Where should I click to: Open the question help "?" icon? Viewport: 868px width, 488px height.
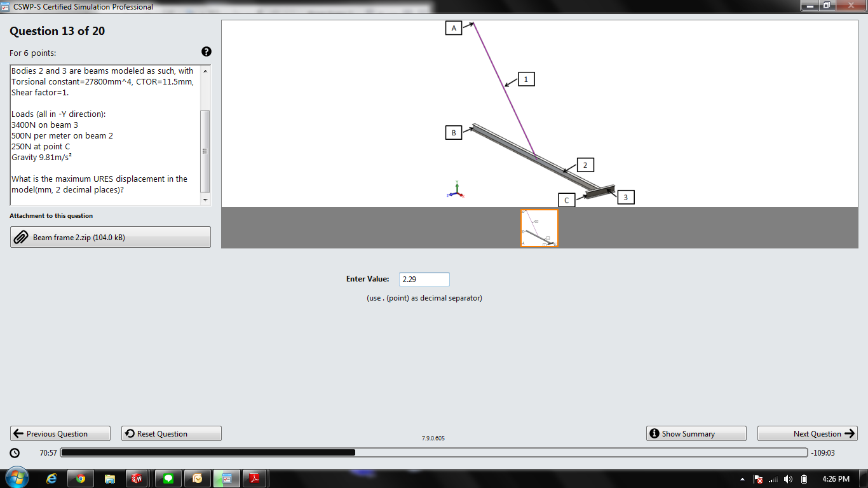[x=206, y=51]
